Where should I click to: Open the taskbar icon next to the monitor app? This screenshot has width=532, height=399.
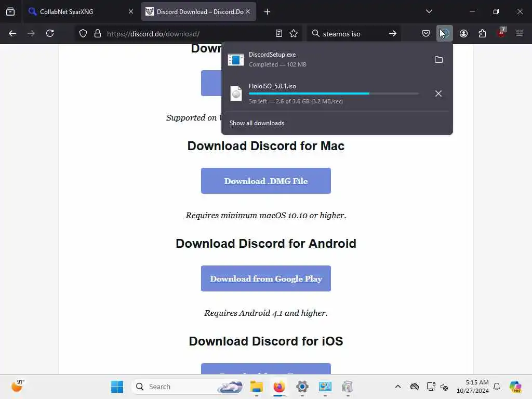pos(348,387)
